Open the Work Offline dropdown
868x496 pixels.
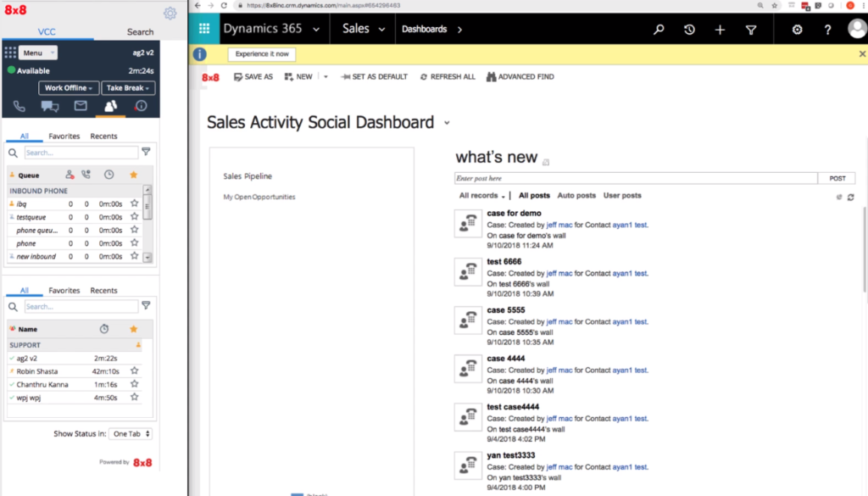pos(69,88)
